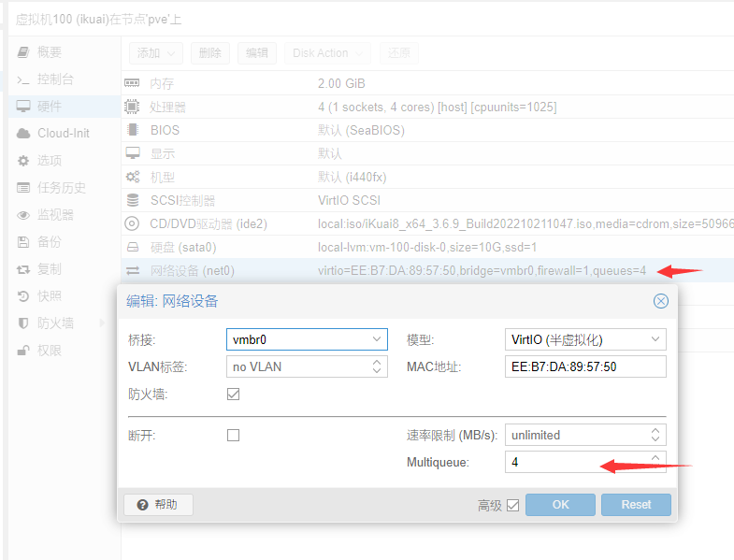Toggle the 断开 disconnect checkbox
Screen dimensions: 734x560
point(233,436)
